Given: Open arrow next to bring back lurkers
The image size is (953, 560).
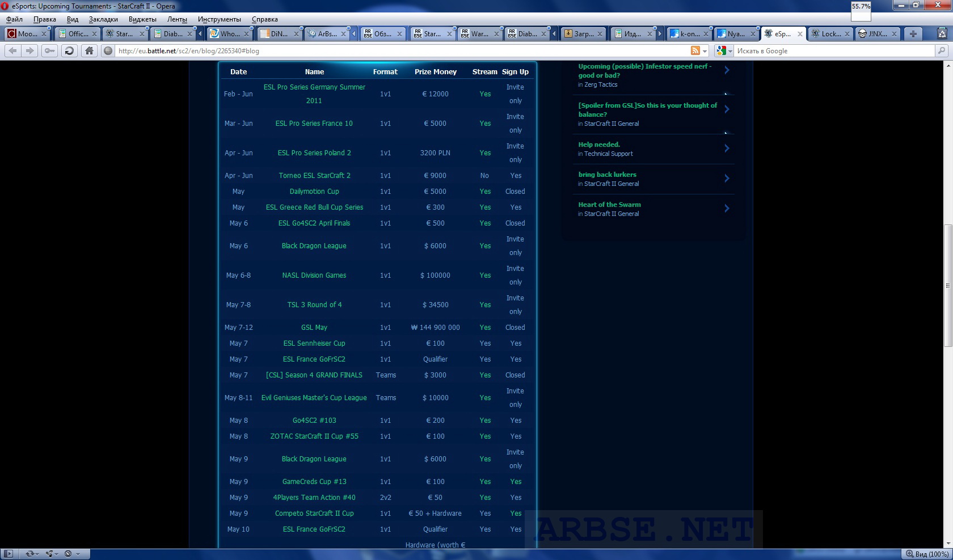Looking at the screenshot, I should coord(727,179).
